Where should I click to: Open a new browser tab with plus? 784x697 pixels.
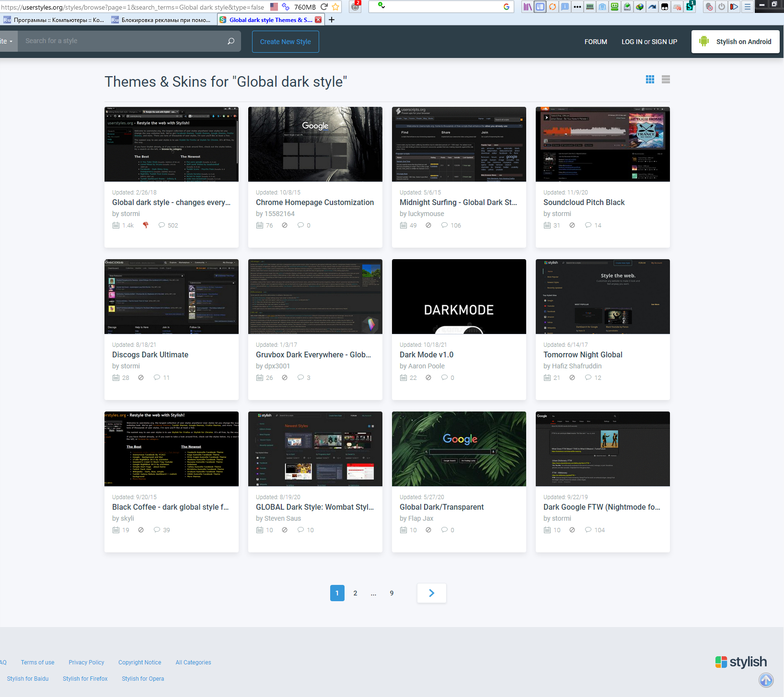(332, 20)
